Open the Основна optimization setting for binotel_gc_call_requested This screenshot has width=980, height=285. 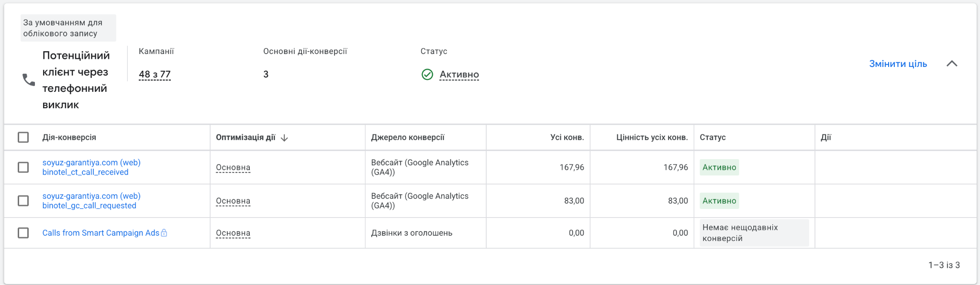coord(233,201)
